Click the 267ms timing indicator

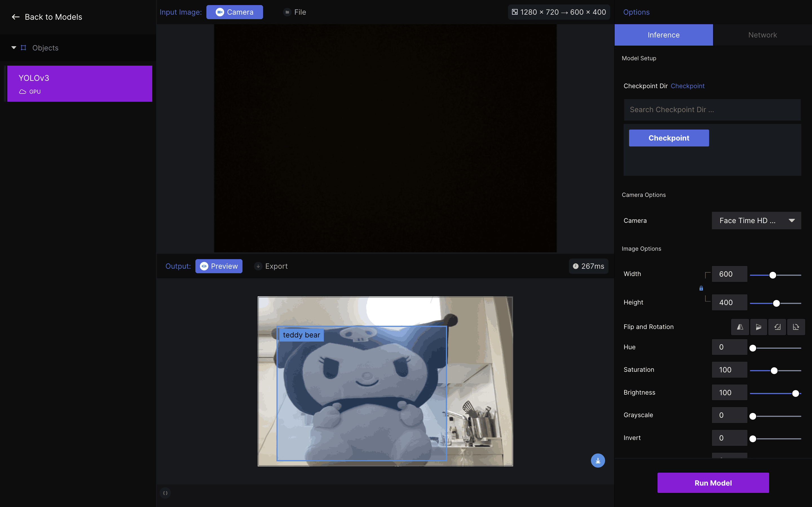588,266
